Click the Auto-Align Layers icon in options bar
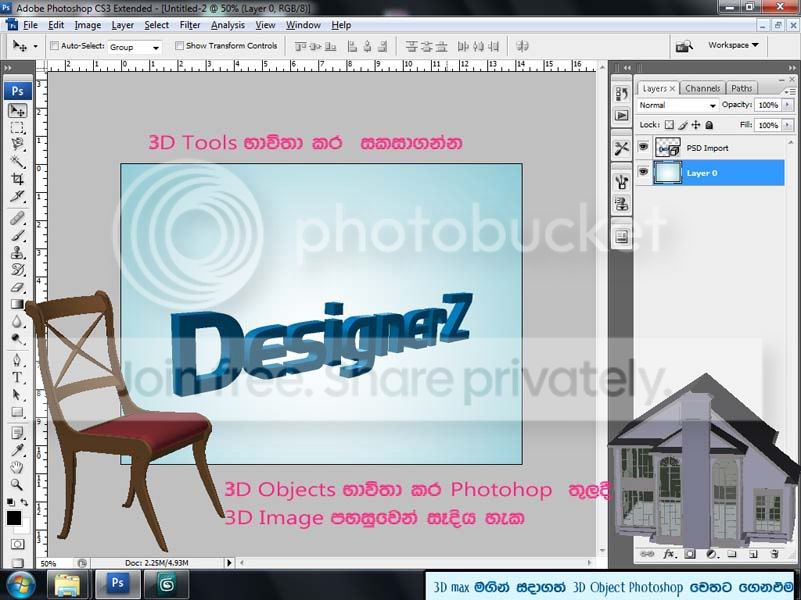The width and height of the screenshot is (801, 600). pyautogui.click(x=522, y=46)
